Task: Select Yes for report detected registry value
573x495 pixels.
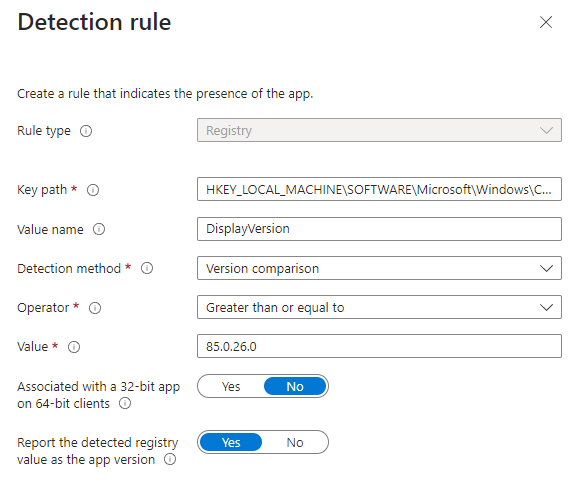Action: [231, 442]
